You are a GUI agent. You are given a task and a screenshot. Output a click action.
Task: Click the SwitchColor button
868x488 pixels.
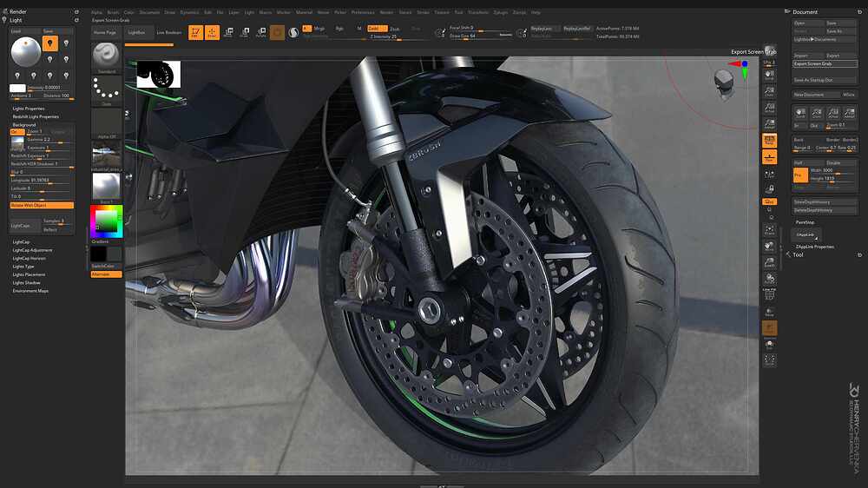point(106,267)
